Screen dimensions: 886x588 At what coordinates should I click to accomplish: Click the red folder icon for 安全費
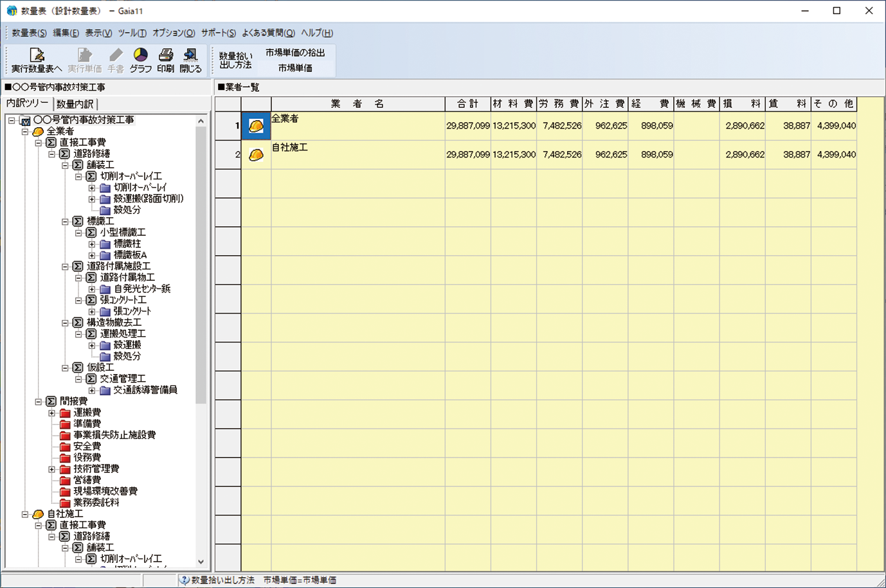point(65,447)
